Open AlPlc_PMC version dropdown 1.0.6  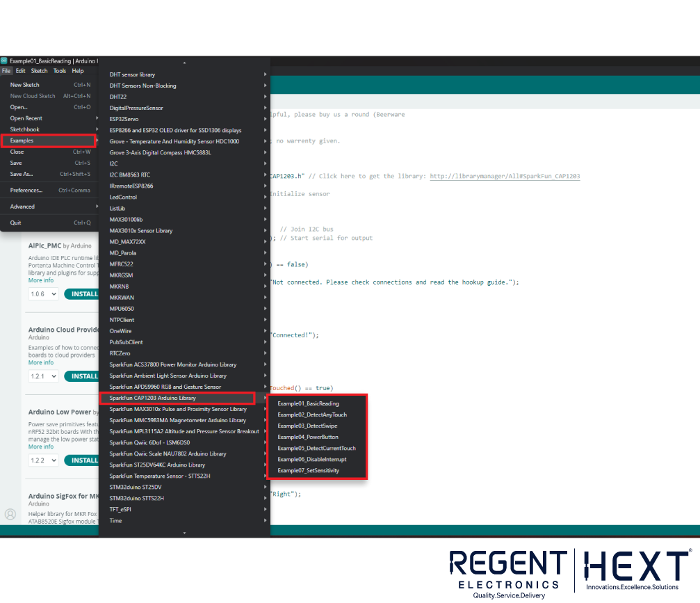pos(43,294)
